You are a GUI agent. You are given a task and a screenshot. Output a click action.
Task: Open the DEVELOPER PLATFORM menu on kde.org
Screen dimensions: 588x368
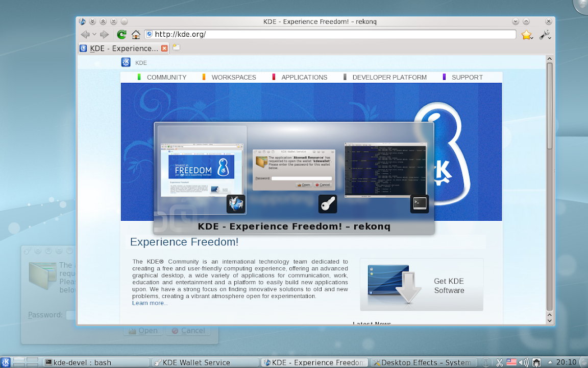[x=389, y=77]
